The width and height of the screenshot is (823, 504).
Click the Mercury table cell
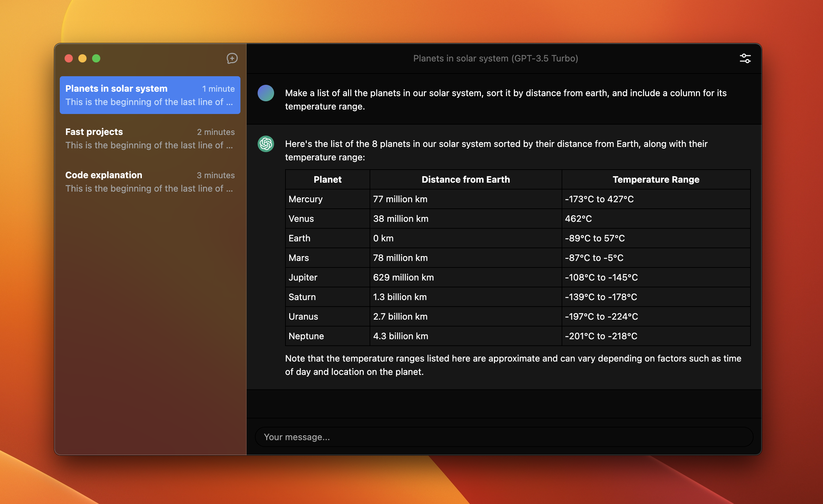coord(306,199)
